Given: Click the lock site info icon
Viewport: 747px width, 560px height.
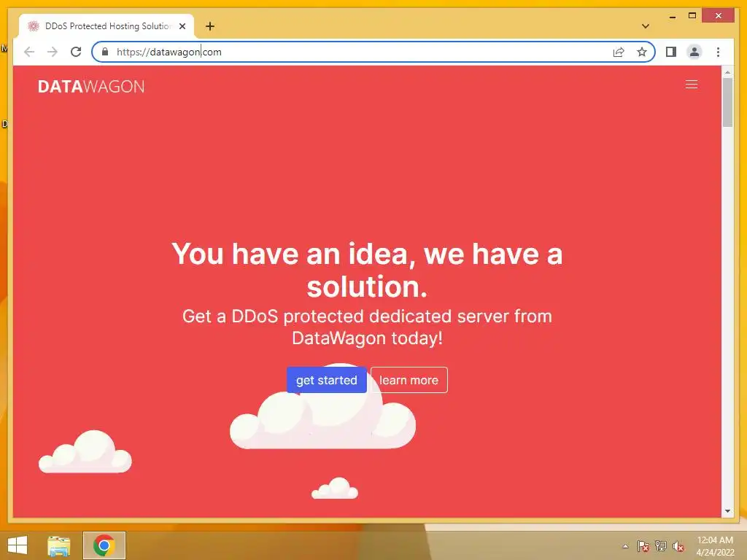Looking at the screenshot, I should point(105,52).
